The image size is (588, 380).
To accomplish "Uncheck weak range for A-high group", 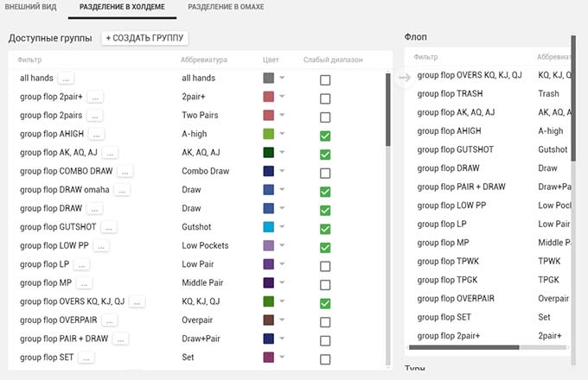I will (x=325, y=136).
